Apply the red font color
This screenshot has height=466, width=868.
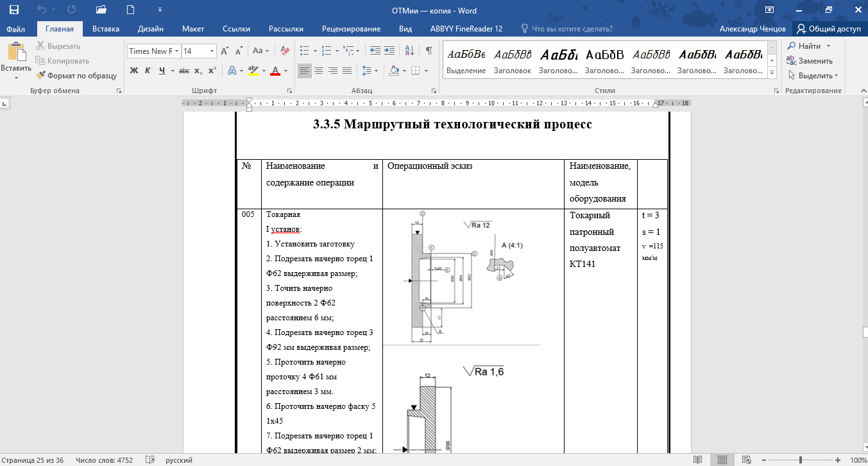click(x=275, y=71)
